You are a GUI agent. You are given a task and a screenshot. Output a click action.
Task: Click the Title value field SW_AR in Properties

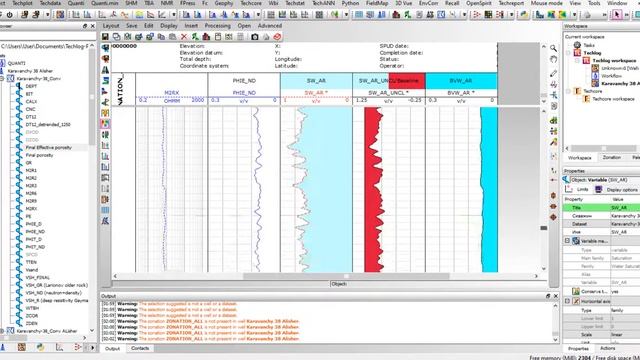tap(624, 207)
